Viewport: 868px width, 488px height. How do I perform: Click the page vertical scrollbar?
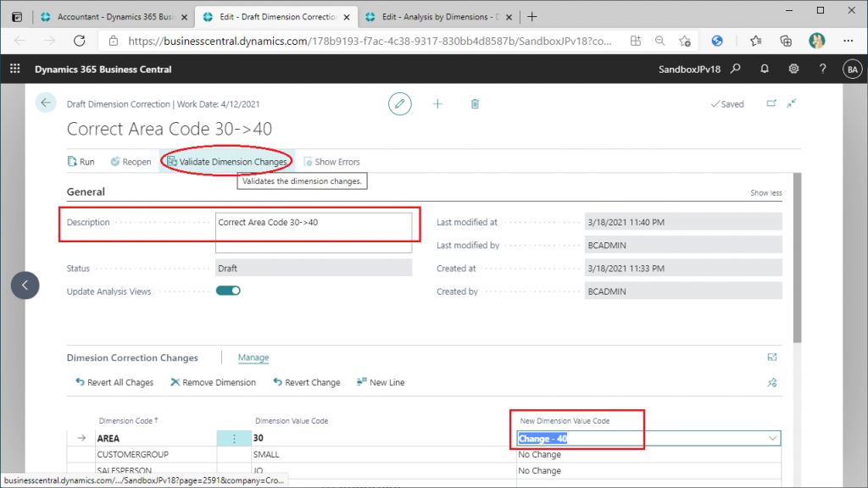[x=797, y=258]
